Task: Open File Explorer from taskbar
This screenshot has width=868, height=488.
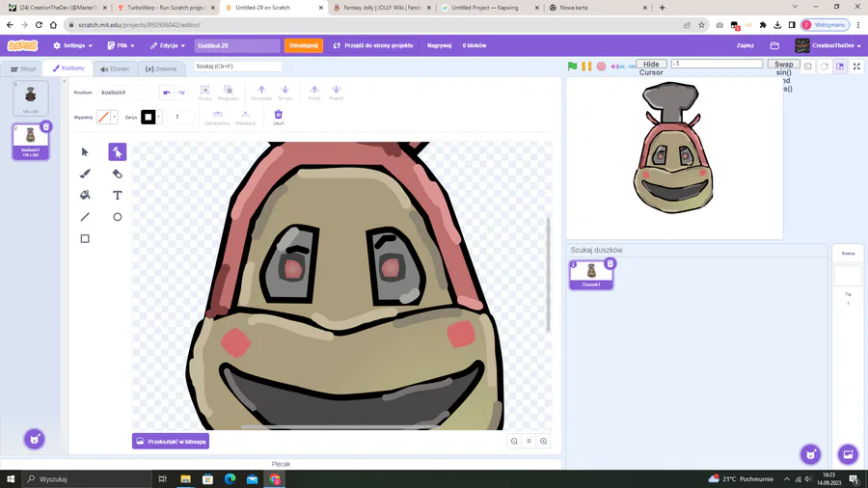Action: 185,479
